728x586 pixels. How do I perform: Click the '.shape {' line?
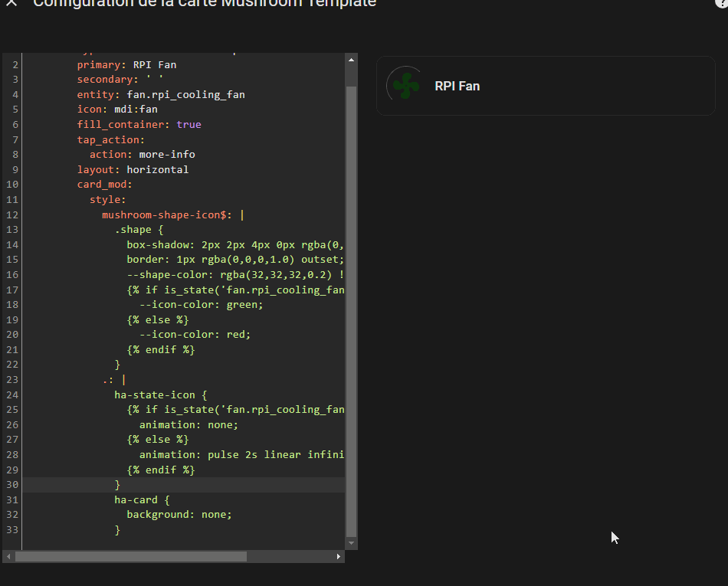[139, 230]
